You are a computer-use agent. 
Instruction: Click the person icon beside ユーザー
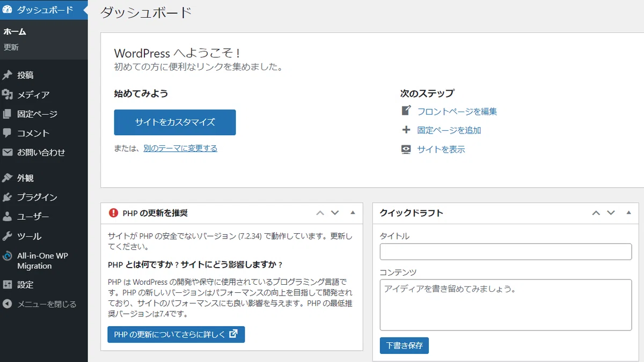pyautogui.click(x=8, y=217)
